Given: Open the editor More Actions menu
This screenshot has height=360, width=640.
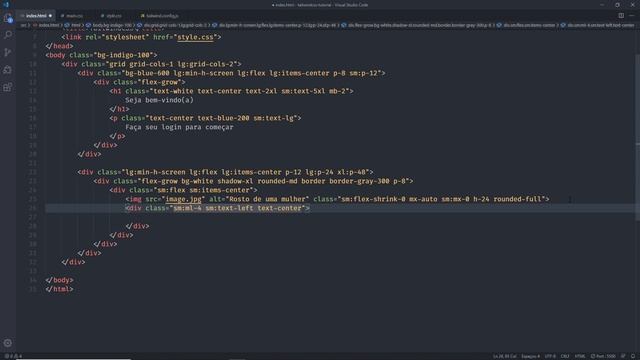Looking at the screenshot, I should 632,16.
